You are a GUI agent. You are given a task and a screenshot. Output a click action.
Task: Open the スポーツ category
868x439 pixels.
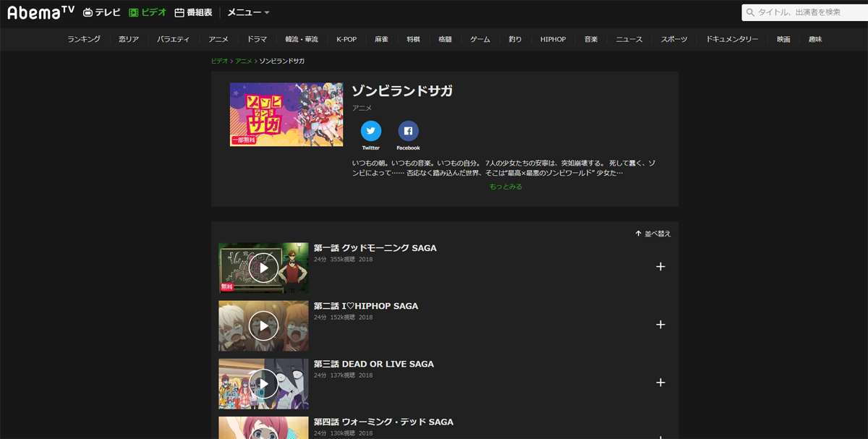click(674, 39)
